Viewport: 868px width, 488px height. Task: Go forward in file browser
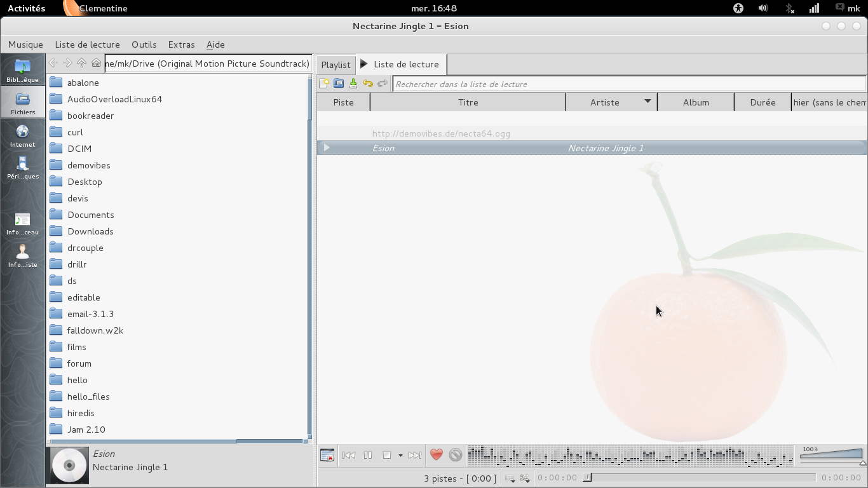point(67,63)
